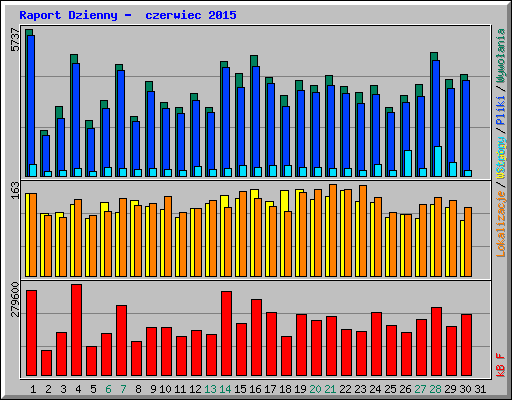
Task: Click the cyan bar for day 26
Action: coord(408,163)
